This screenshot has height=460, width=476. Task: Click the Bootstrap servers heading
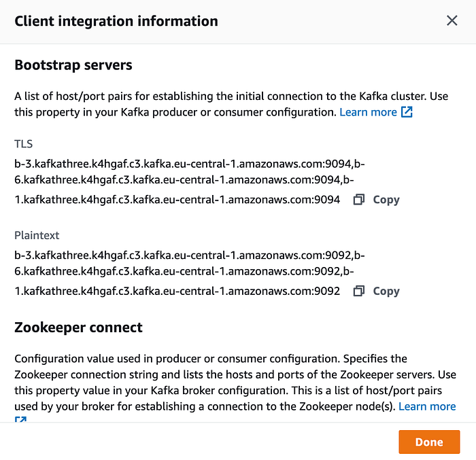click(x=73, y=65)
